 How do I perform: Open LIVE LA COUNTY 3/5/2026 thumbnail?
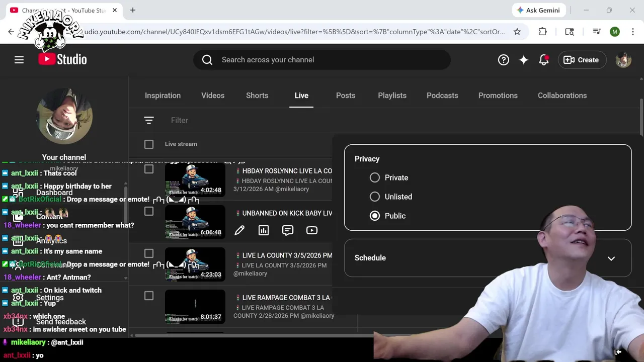(x=195, y=264)
